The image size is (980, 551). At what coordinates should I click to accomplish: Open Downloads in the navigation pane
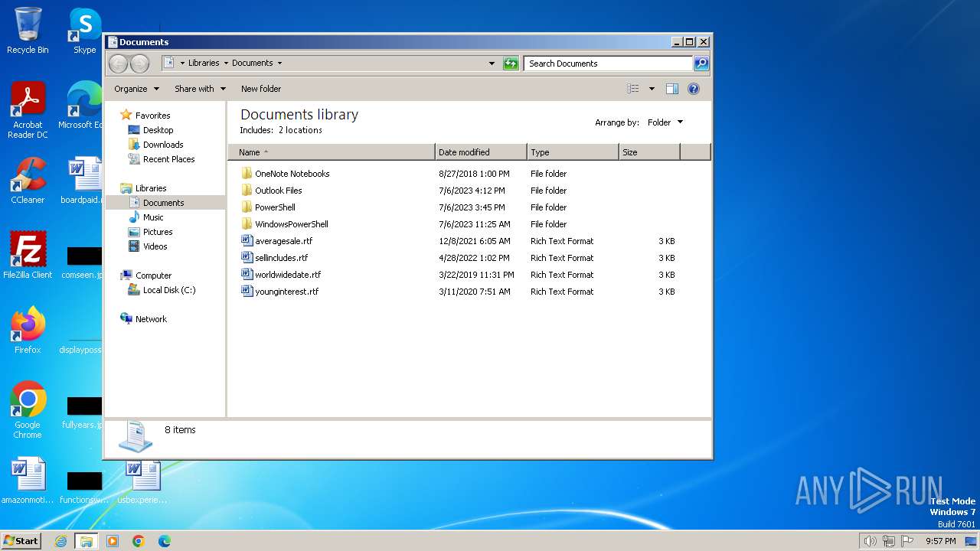[x=163, y=145]
